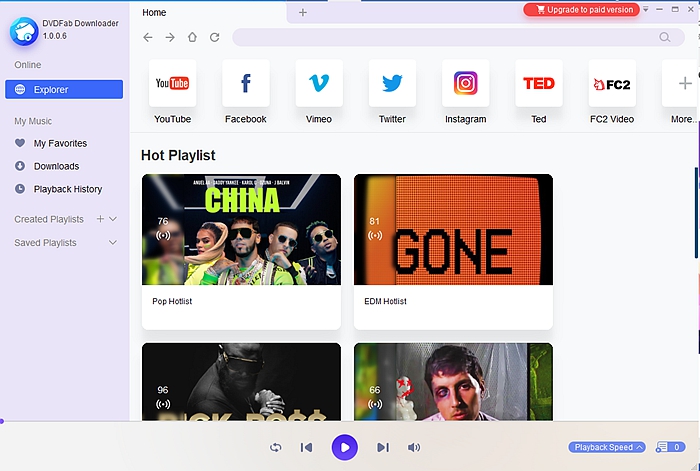700x471 pixels.
Task: Mute the volume speaker icon
Action: coord(414,447)
